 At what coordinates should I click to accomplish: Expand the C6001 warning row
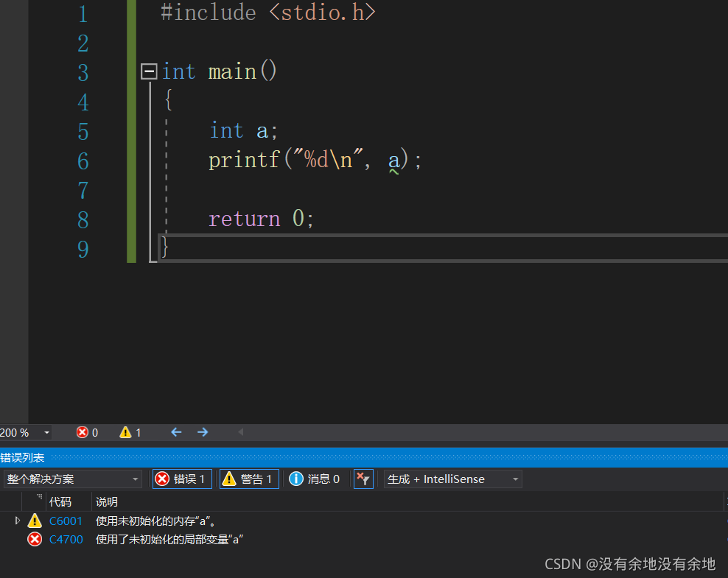pos(18,521)
